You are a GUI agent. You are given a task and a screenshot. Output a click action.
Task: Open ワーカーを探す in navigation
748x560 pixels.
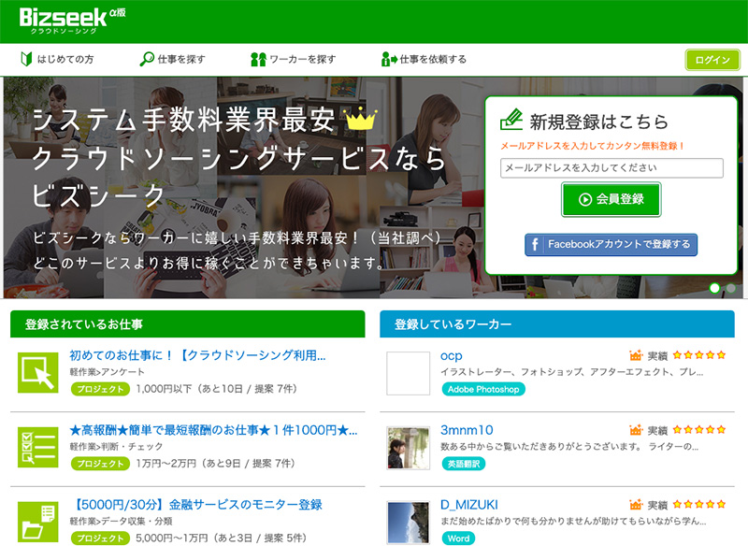(x=293, y=59)
